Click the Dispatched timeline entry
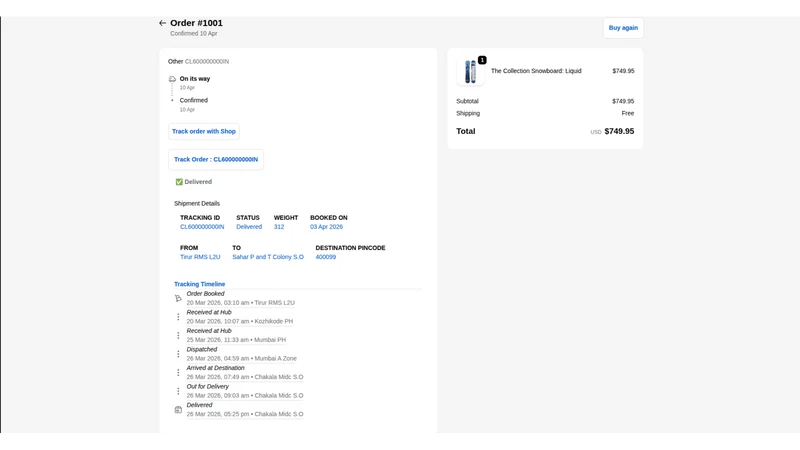 (202, 349)
